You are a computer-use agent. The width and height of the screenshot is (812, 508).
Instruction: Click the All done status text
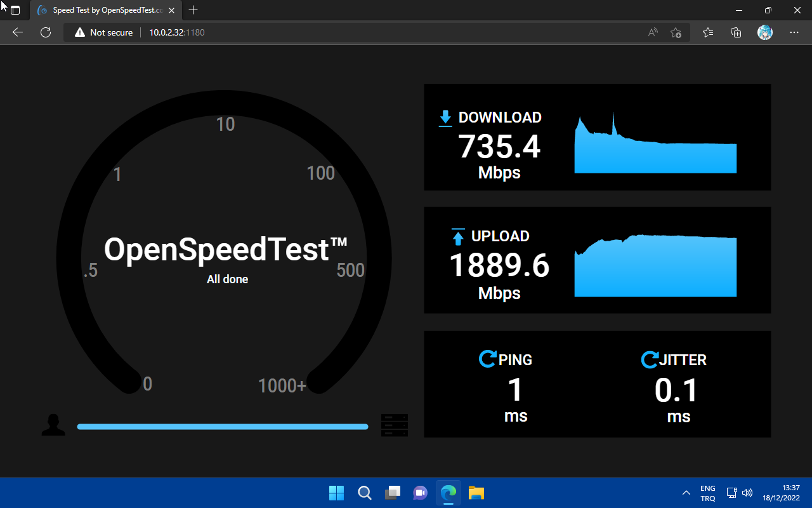tap(227, 279)
